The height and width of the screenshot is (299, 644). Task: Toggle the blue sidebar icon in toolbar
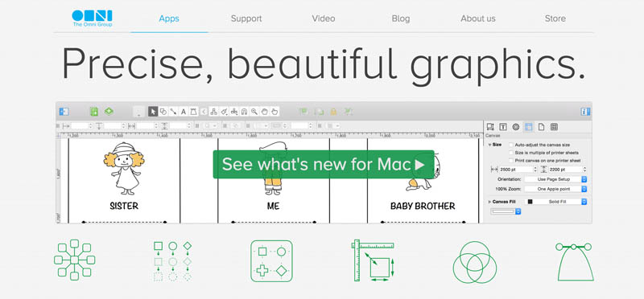coord(64,112)
